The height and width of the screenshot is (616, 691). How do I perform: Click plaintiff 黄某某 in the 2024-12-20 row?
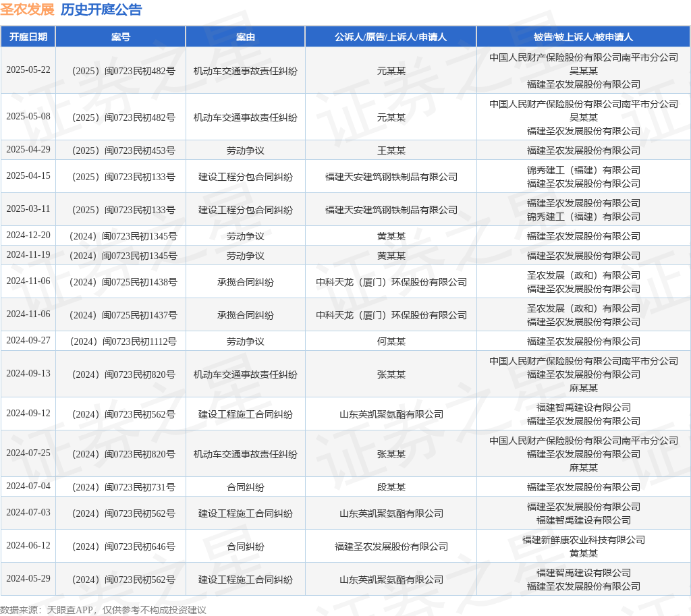[x=391, y=237]
